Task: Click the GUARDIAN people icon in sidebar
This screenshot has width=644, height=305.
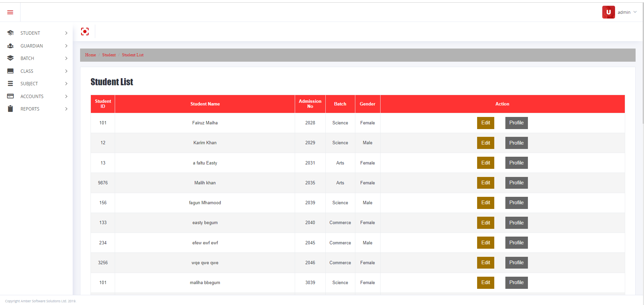Action: pyautogui.click(x=10, y=45)
